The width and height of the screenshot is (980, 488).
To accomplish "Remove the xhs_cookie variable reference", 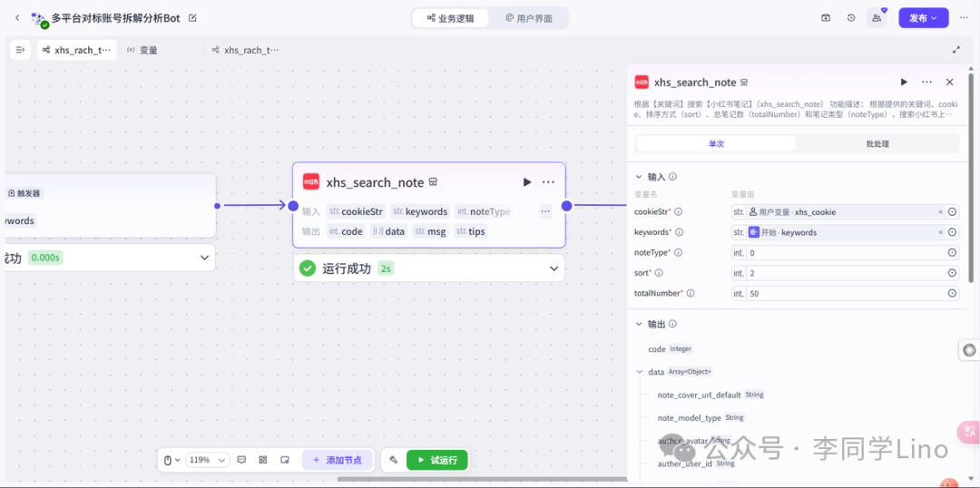I will 940,212.
